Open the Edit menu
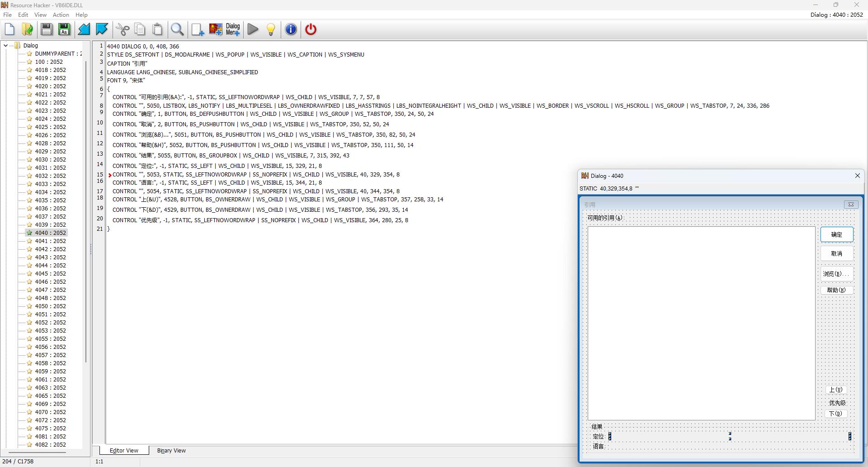The width and height of the screenshot is (868, 467). (x=23, y=14)
